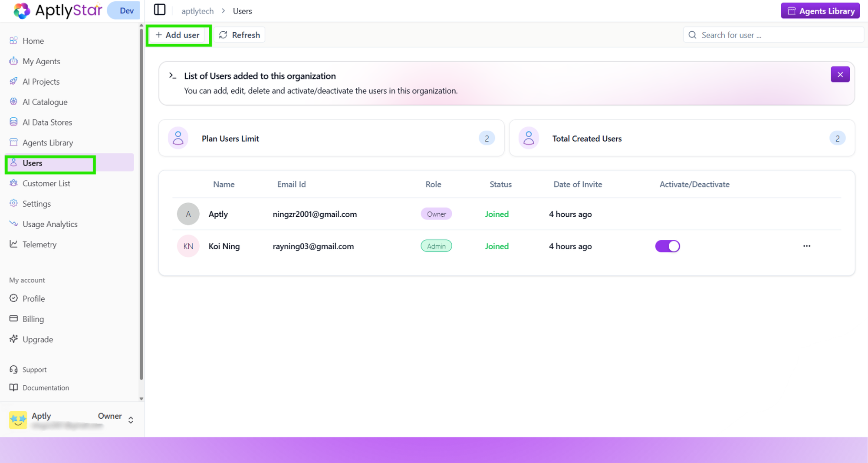
Task: View the Telemetry panel
Action: point(39,244)
